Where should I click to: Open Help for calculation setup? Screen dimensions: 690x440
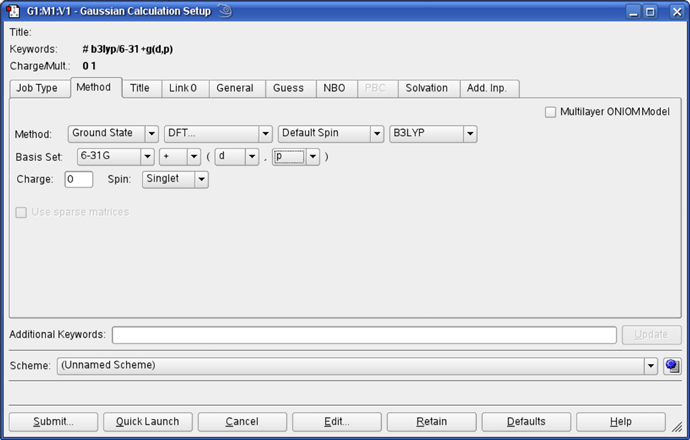click(x=621, y=422)
